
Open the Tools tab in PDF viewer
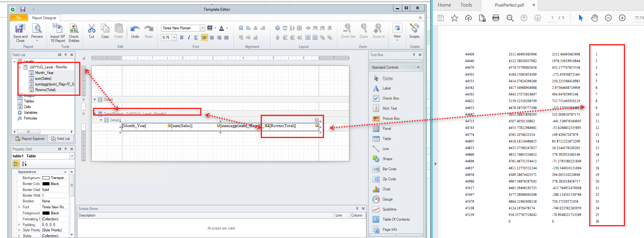466,5
